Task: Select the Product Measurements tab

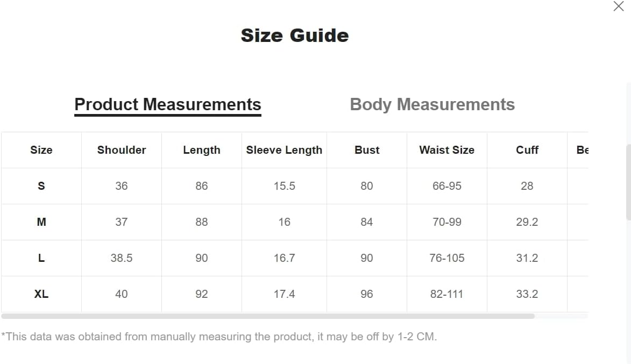Action: [x=168, y=104]
